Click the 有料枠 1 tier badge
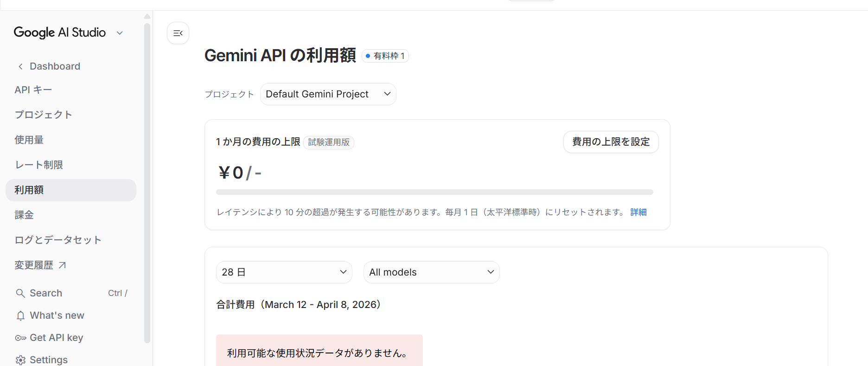Image resolution: width=868 pixels, height=366 pixels. (x=385, y=56)
